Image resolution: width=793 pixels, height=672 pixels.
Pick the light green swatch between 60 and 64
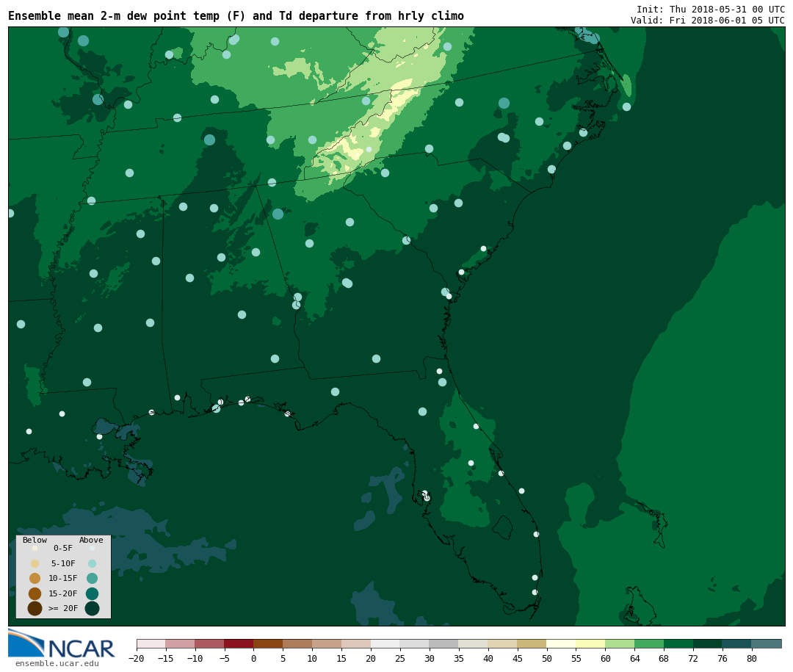pyautogui.click(x=620, y=643)
